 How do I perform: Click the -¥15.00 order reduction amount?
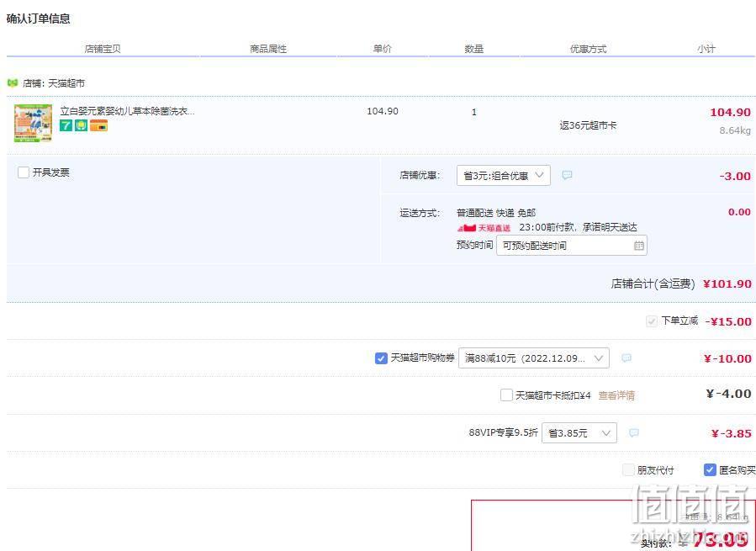pos(728,321)
